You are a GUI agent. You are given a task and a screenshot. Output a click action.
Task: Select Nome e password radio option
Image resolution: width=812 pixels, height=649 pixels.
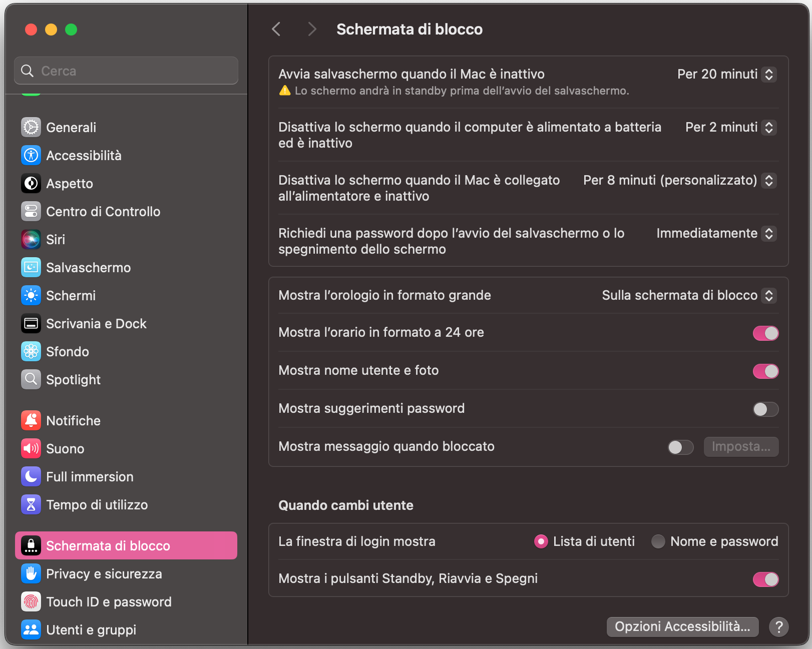pos(658,541)
